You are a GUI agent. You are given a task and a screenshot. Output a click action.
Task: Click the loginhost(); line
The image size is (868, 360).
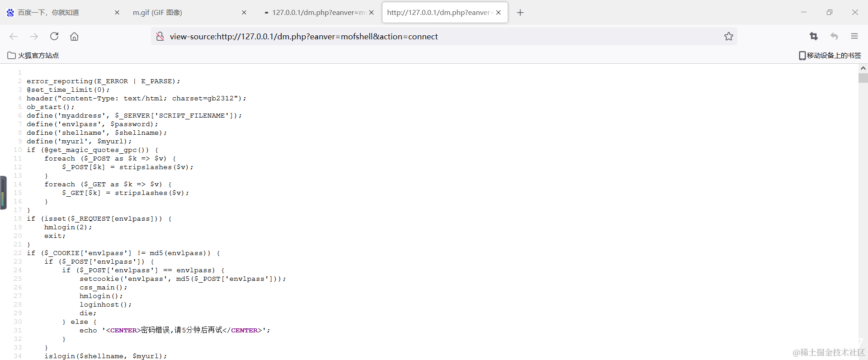pyautogui.click(x=105, y=305)
